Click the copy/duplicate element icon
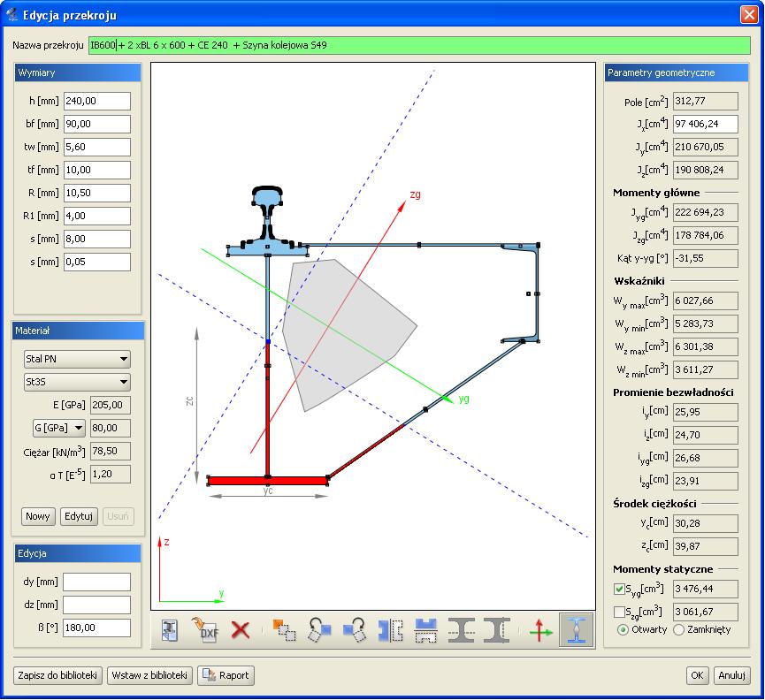The width and height of the screenshot is (765, 700). tap(284, 630)
